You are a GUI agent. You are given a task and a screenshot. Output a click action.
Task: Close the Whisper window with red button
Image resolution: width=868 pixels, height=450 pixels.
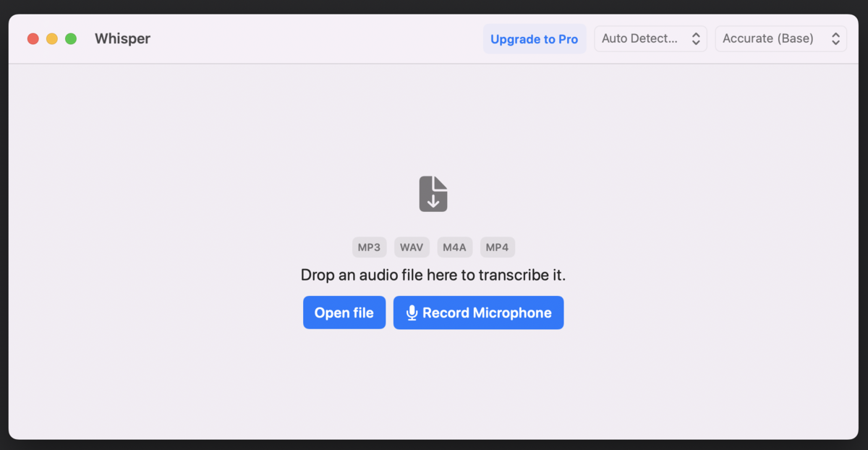(x=33, y=39)
